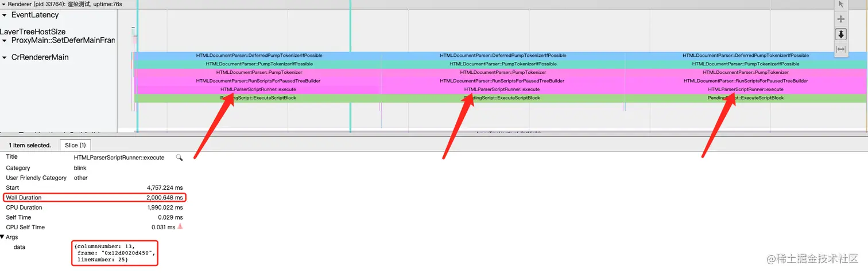
Task: Click warning icon next to CPU Self Time
Action: coord(180,227)
